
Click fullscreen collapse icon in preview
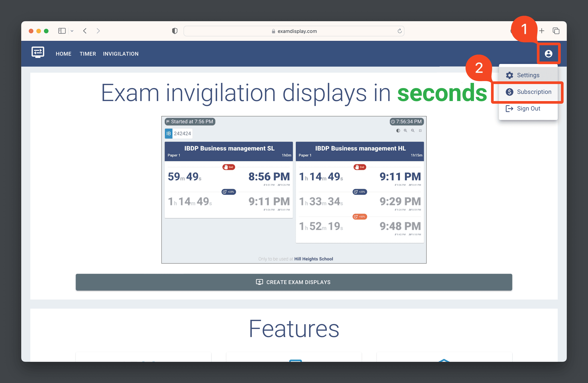(420, 131)
